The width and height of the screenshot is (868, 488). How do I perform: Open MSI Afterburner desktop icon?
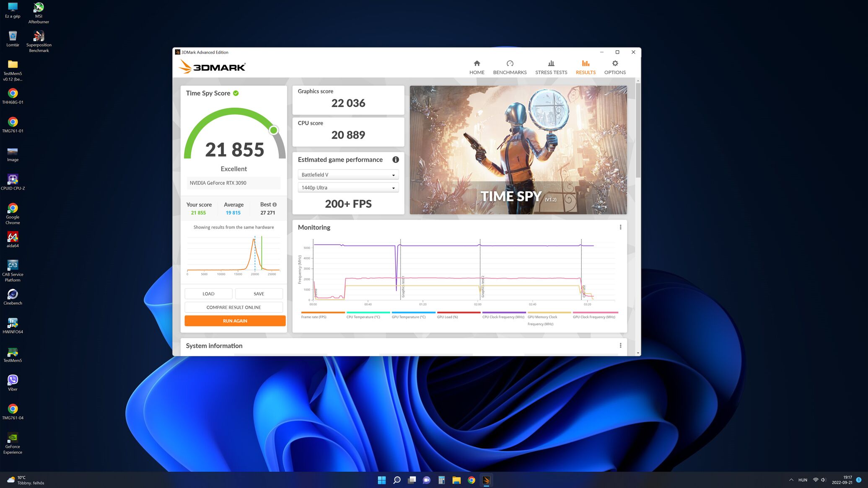pos(39,13)
